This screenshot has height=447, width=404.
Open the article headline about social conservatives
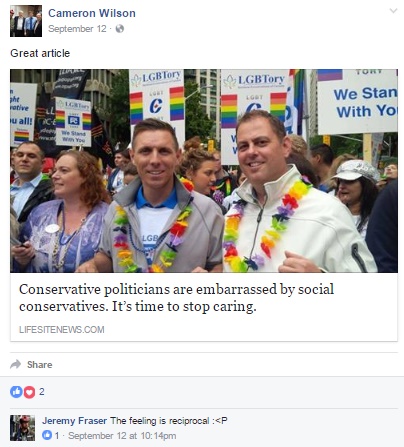(176, 298)
